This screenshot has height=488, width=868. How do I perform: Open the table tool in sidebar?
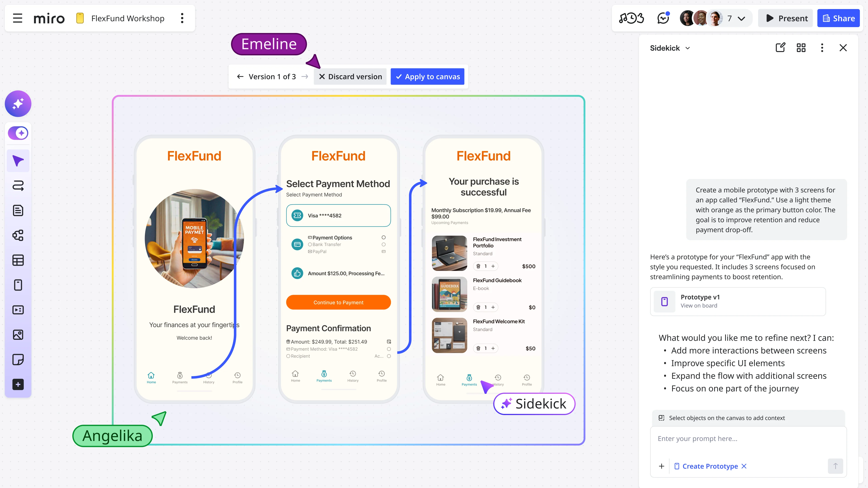[x=18, y=260]
